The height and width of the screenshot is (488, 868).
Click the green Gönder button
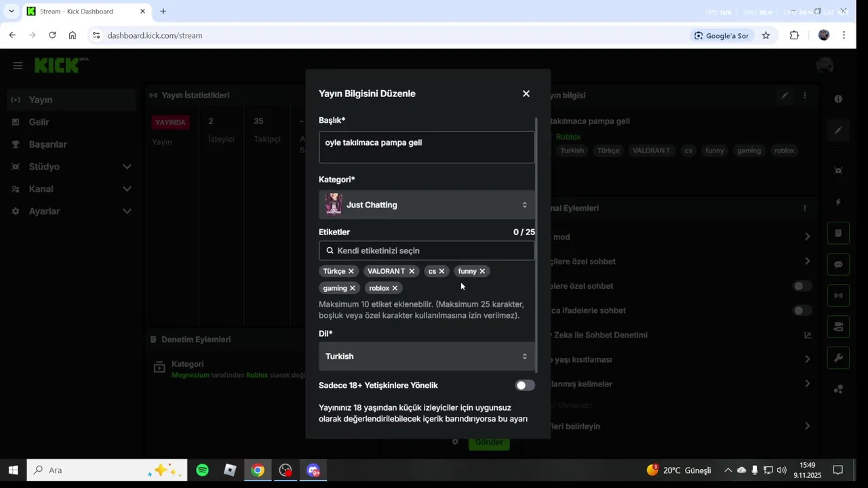(x=489, y=442)
